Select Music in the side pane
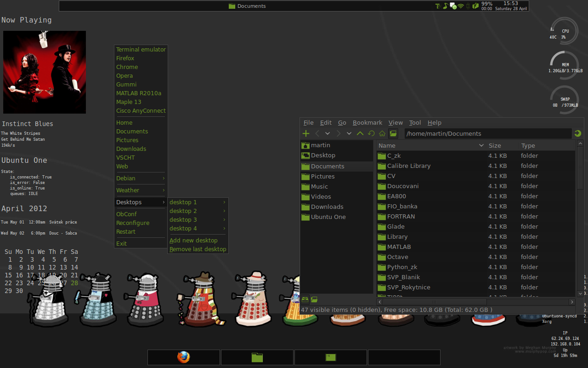 tap(337, 186)
